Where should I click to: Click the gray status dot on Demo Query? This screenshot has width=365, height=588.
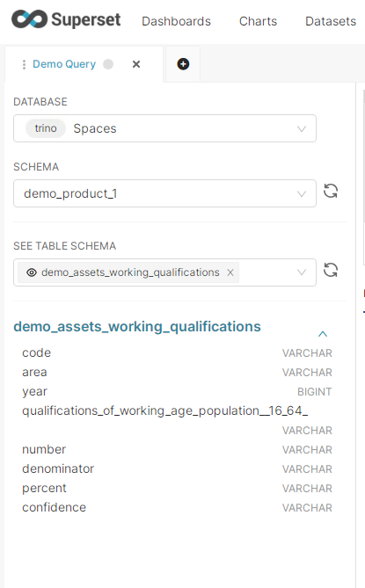tap(108, 64)
